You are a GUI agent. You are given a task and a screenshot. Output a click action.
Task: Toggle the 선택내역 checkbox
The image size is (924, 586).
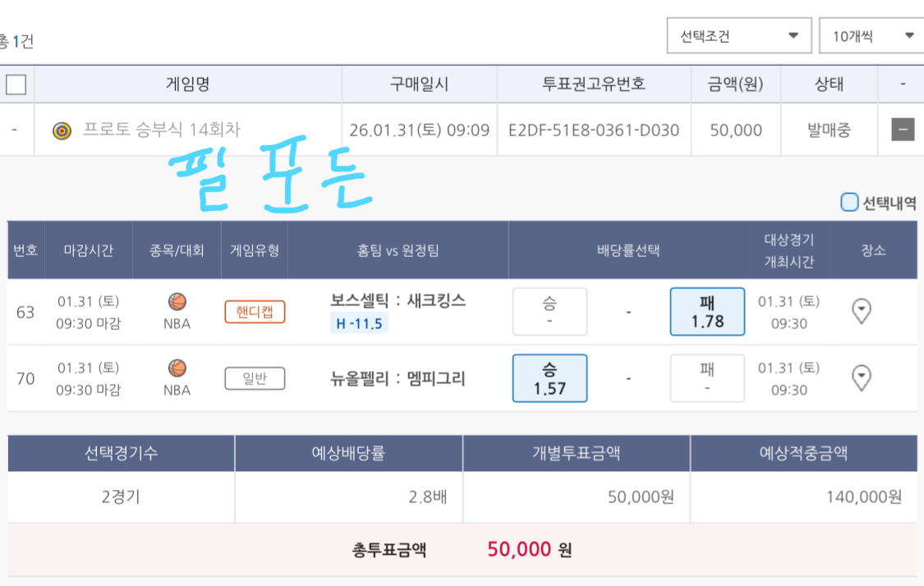click(x=849, y=202)
